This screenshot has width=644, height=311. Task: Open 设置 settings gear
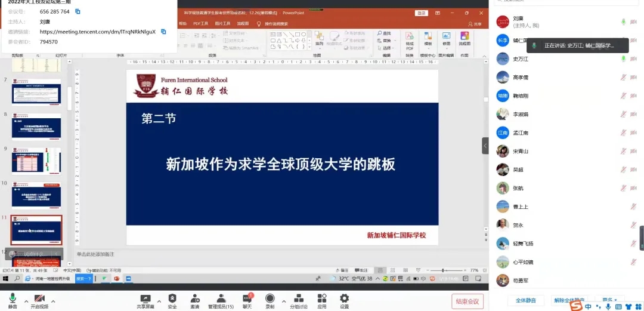[x=344, y=301]
